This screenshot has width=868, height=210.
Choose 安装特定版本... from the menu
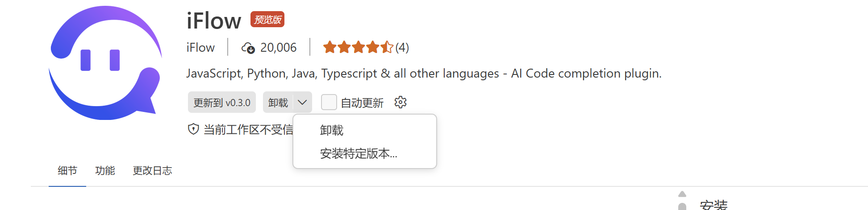(x=359, y=154)
